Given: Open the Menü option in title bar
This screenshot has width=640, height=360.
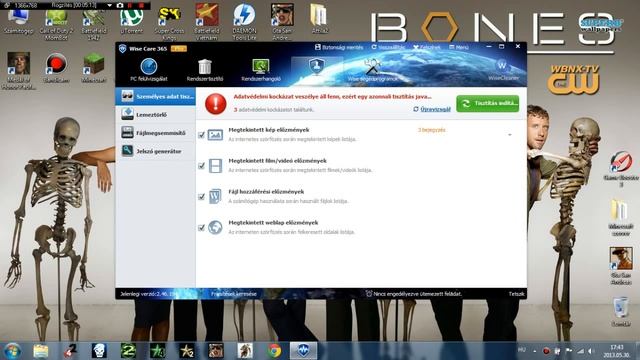Looking at the screenshot, I should (x=459, y=47).
